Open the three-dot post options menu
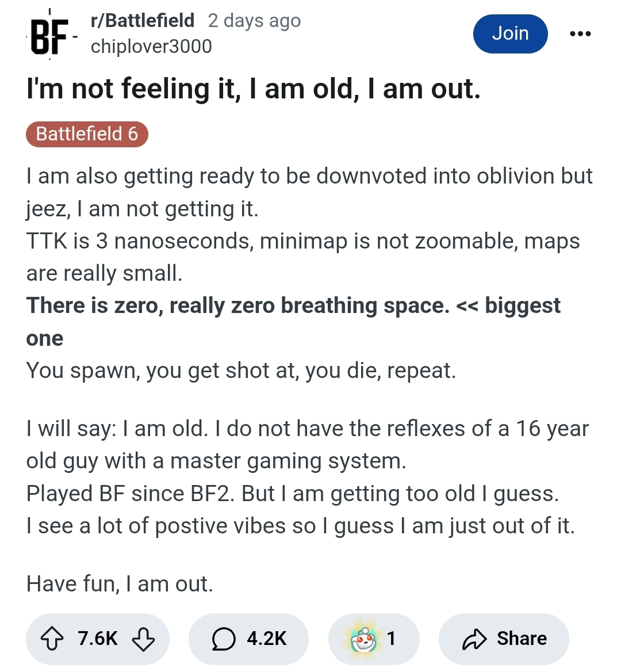621x672 pixels. (x=580, y=33)
